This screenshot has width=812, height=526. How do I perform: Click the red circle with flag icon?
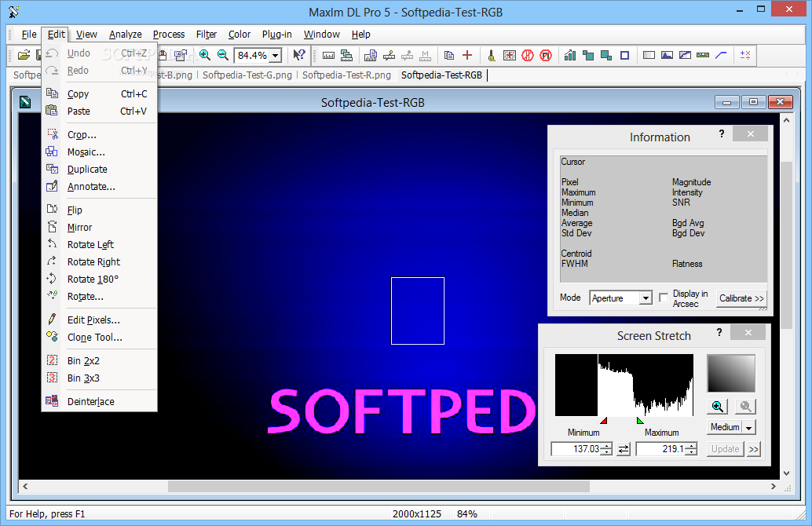pos(546,55)
